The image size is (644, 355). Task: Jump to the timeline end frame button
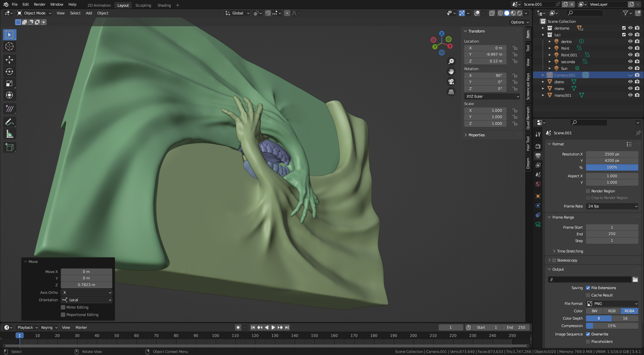coord(287,327)
